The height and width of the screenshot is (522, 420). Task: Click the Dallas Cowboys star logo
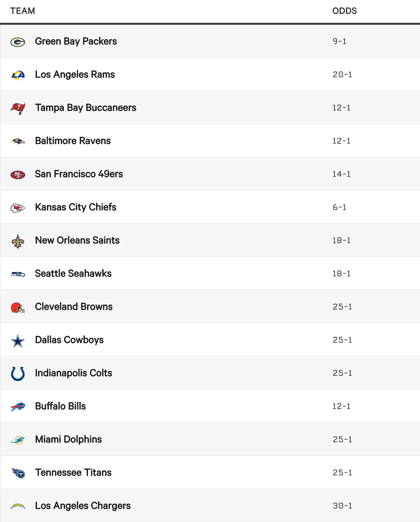coord(18,341)
